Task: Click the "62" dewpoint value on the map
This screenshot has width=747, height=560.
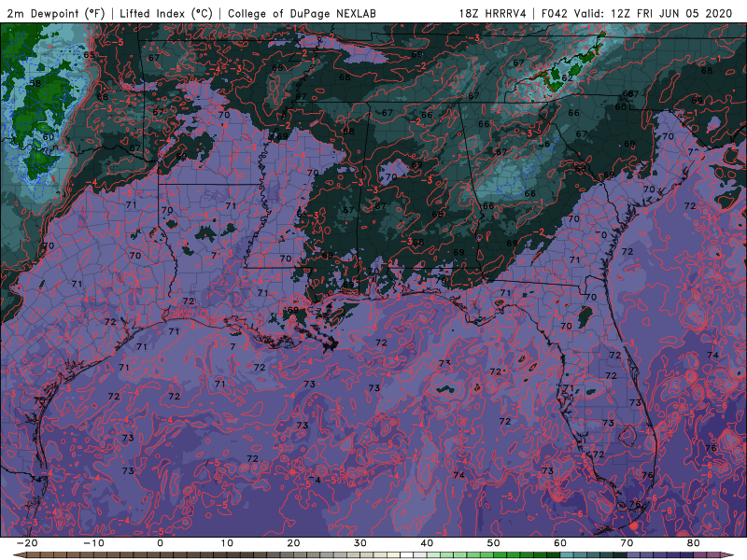Action: 568,77
